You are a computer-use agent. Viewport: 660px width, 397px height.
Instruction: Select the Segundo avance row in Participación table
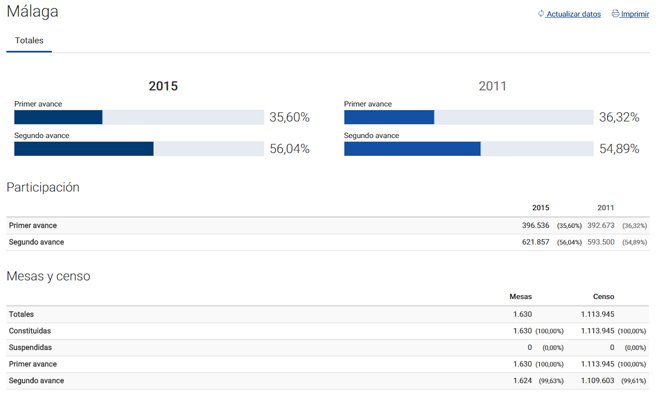pos(328,242)
